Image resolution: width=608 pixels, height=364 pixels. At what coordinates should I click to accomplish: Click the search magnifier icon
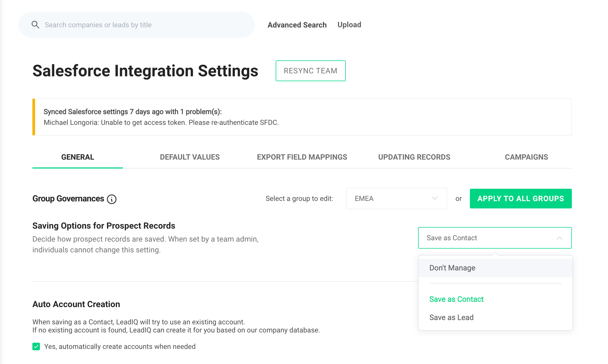[x=35, y=25]
